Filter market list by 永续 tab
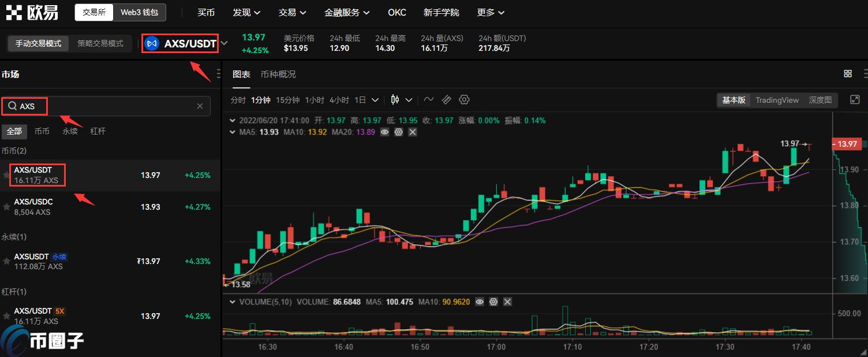This screenshot has width=868, height=357. click(x=70, y=131)
